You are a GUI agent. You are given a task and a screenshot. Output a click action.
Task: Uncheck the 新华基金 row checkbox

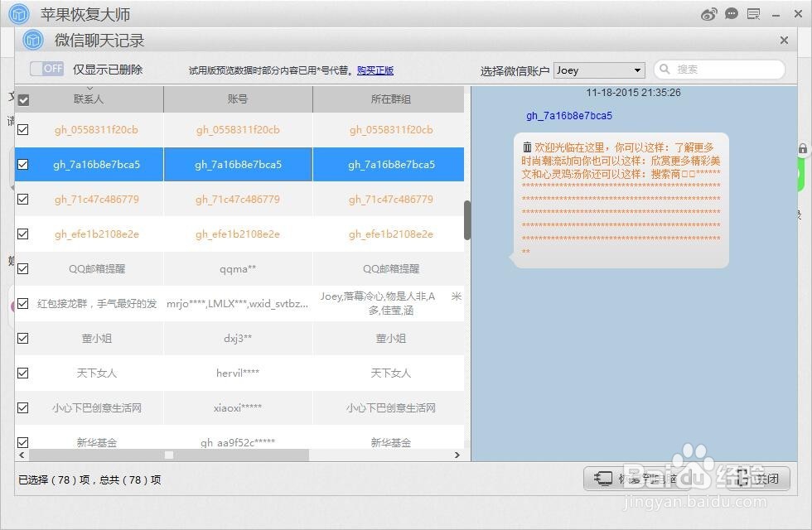click(x=23, y=442)
